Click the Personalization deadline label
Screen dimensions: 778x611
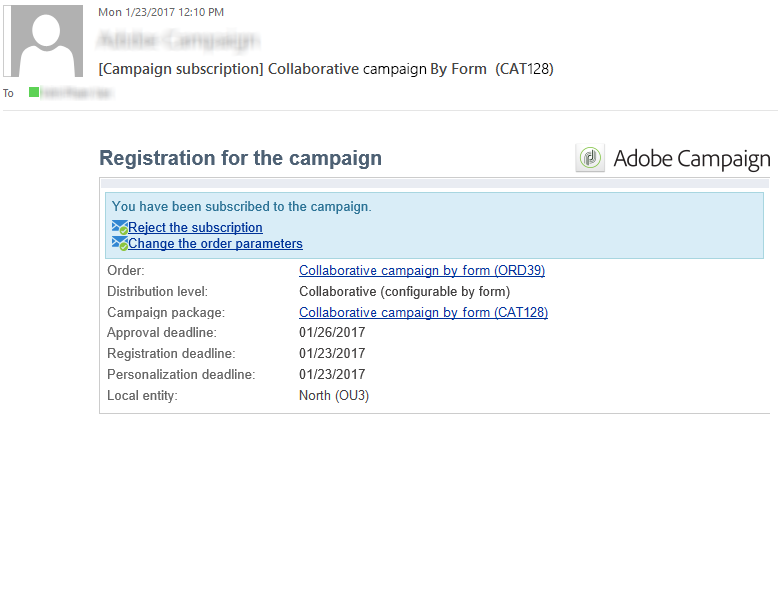[181, 374]
